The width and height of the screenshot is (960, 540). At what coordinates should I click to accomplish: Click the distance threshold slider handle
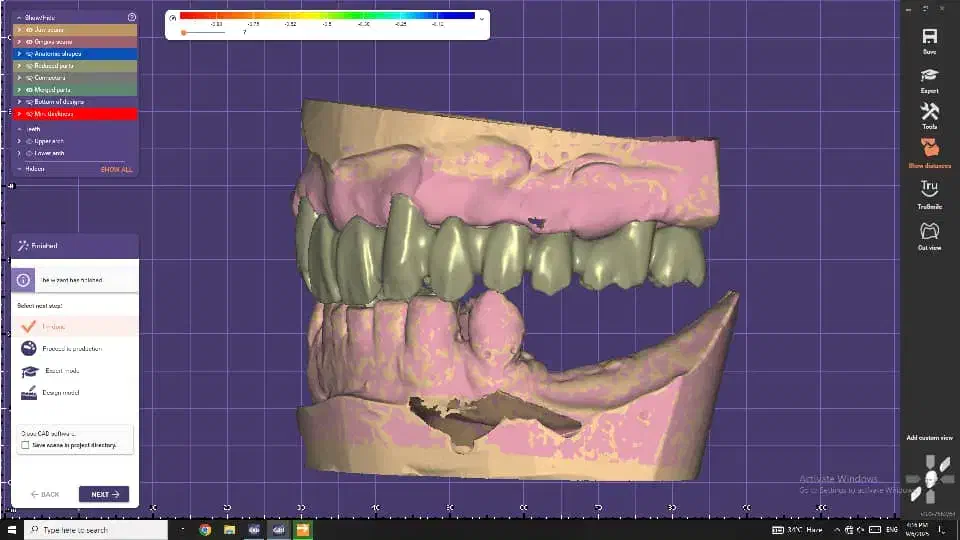pyautogui.click(x=184, y=32)
